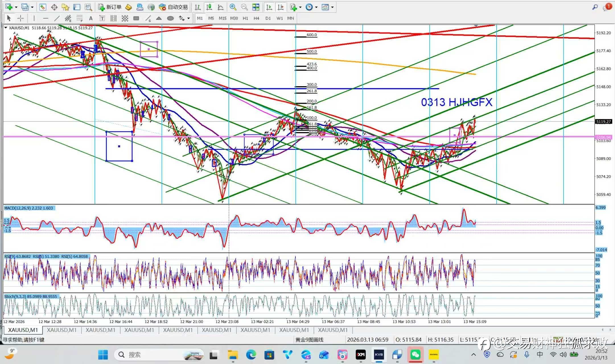Select the ellipse shape tool

tap(170, 18)
